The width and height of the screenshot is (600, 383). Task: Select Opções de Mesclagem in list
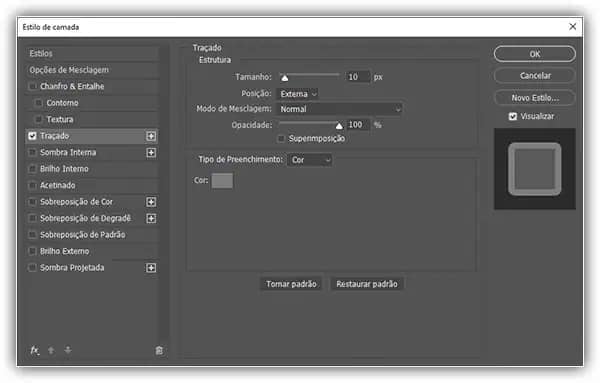(x=93, y=70)
